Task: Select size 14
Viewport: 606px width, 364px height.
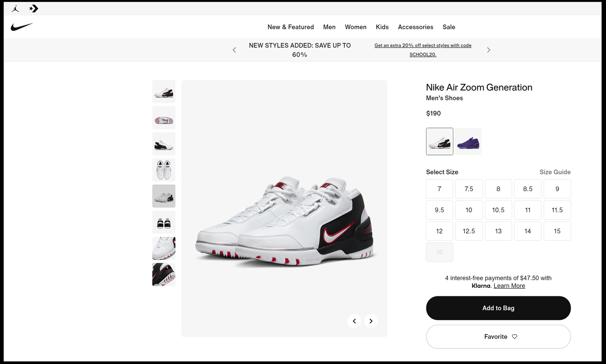Action: 528,231
